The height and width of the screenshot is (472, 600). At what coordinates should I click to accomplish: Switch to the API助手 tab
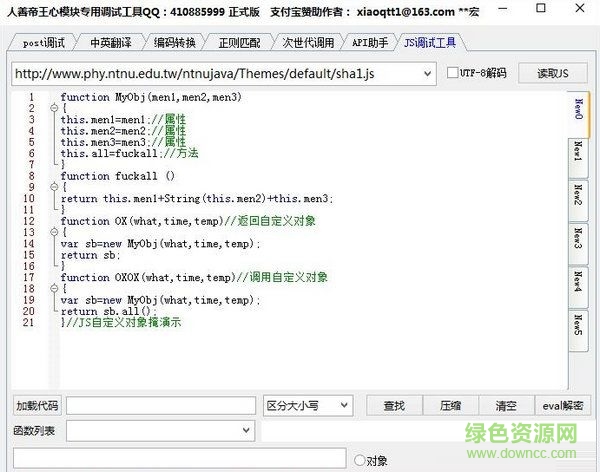click(x=369, y=43)
